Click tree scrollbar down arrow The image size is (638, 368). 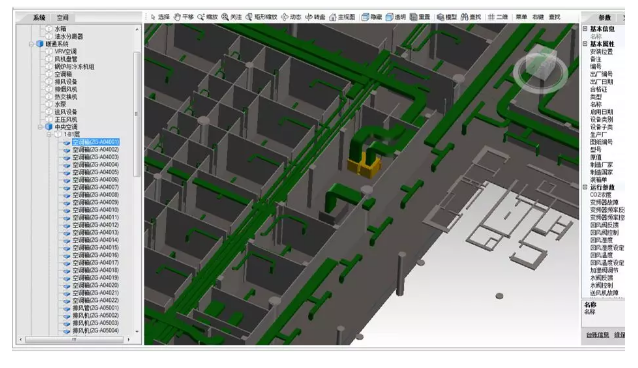coord(137,332)
